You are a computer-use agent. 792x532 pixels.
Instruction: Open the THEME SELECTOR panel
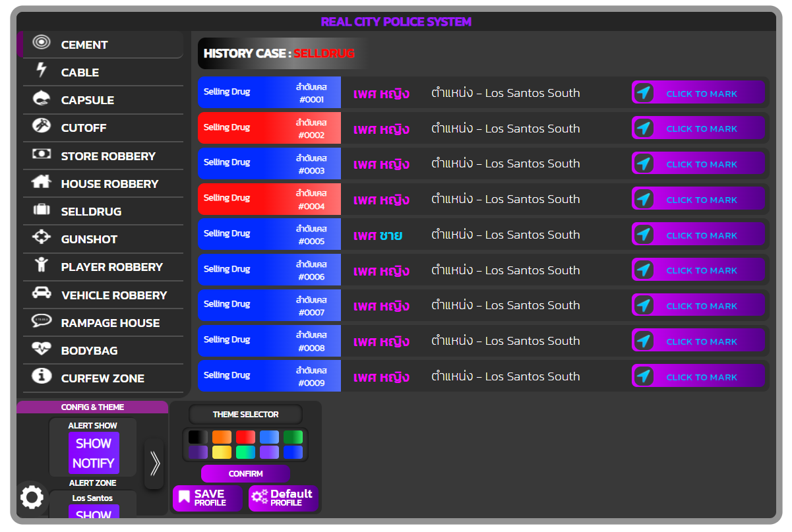(245, 415)
